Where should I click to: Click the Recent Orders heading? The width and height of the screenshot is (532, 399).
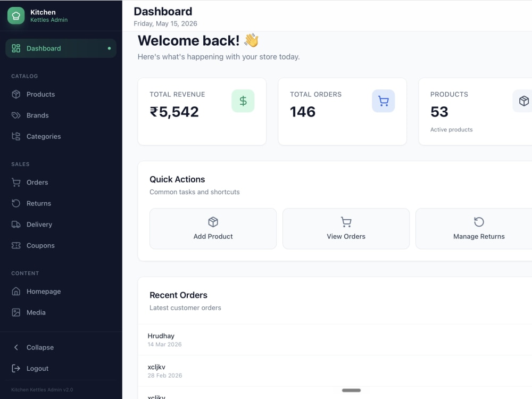tap(178, 295)
